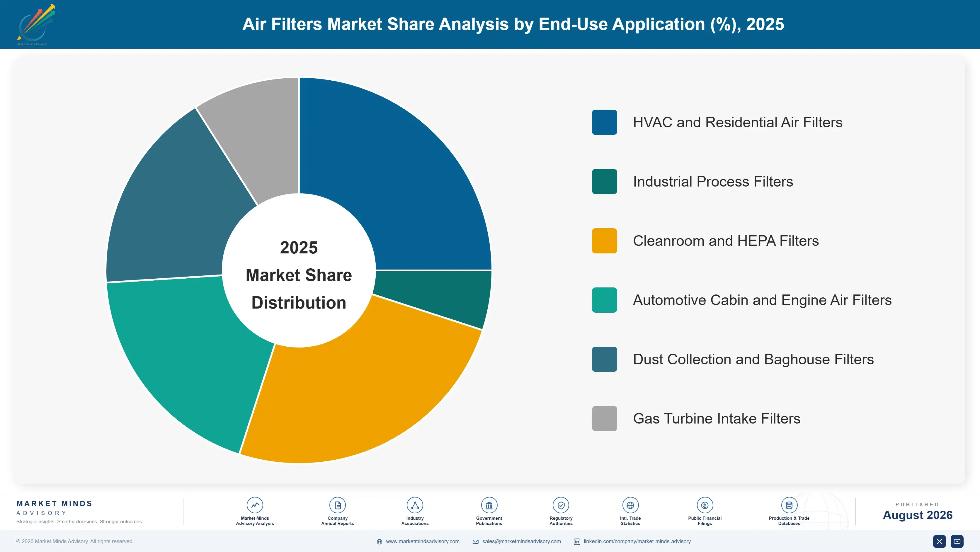Click 'Industrial Process Filters' legend label
Viewport: 980px width, 552px height.
713,182
